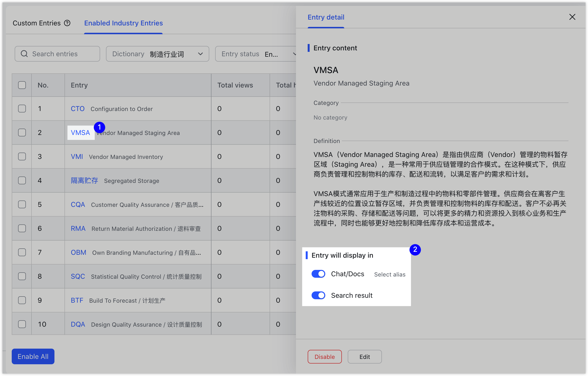Click the search magnifier icon in the entries search bar
Viewport: 588px width, 376px height.
24,54
